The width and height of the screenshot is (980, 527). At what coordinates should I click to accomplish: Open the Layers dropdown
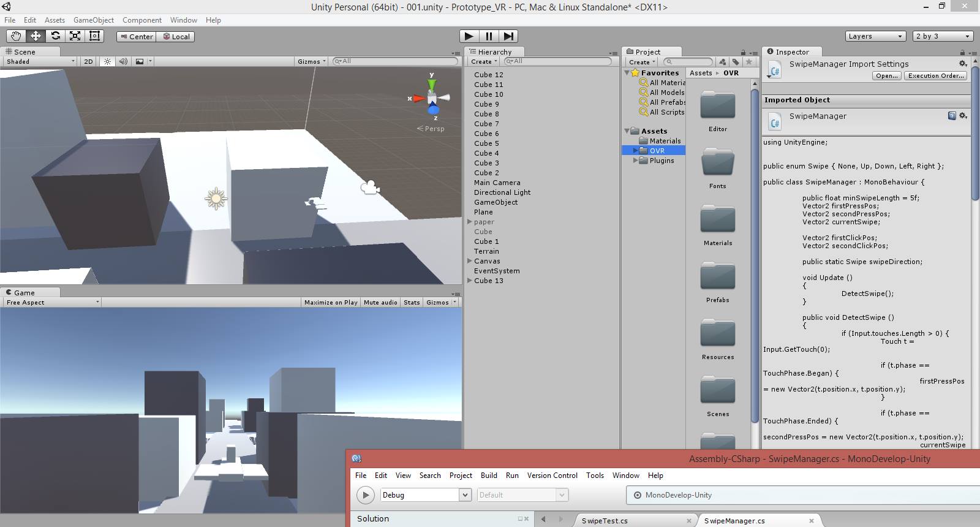[x=875, y=36]
